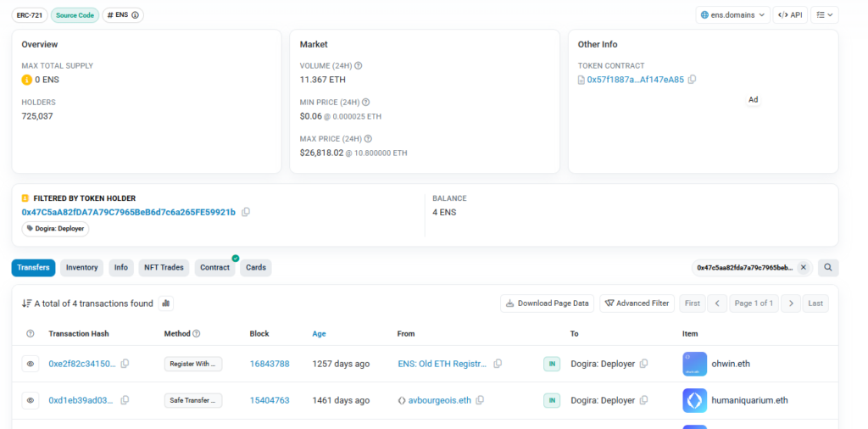Switch to the Transfers tab
Viewport: 868px width, 429px height.
click(33, 267)
